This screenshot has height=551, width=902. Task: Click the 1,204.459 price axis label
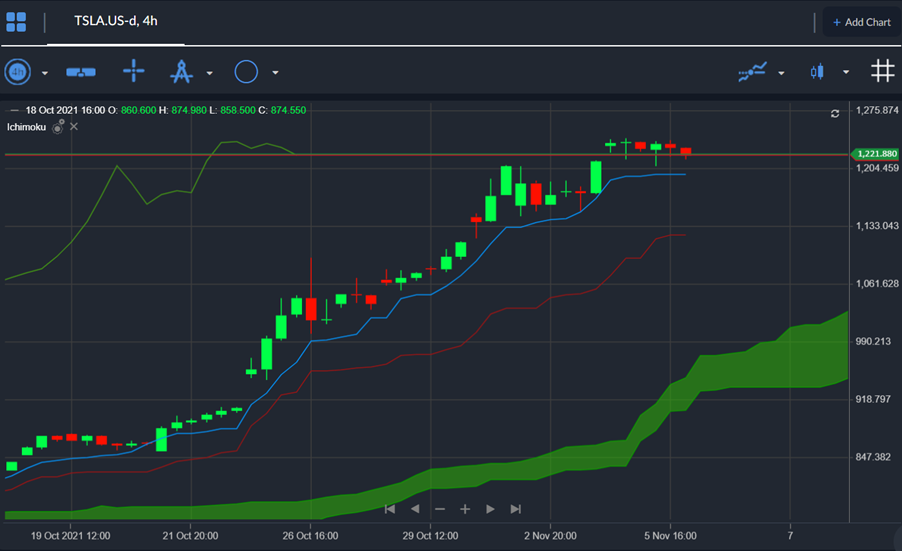(877, 168)
